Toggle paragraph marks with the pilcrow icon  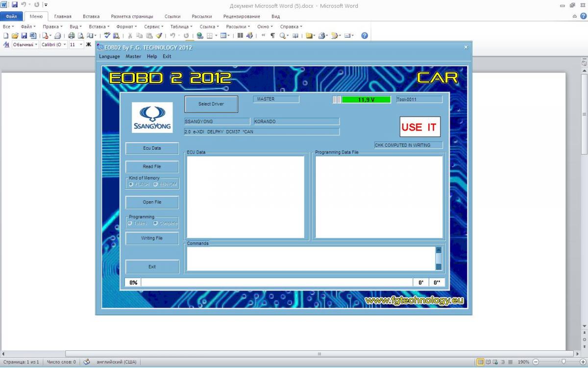pyautogui.click(x=272, y=36)
